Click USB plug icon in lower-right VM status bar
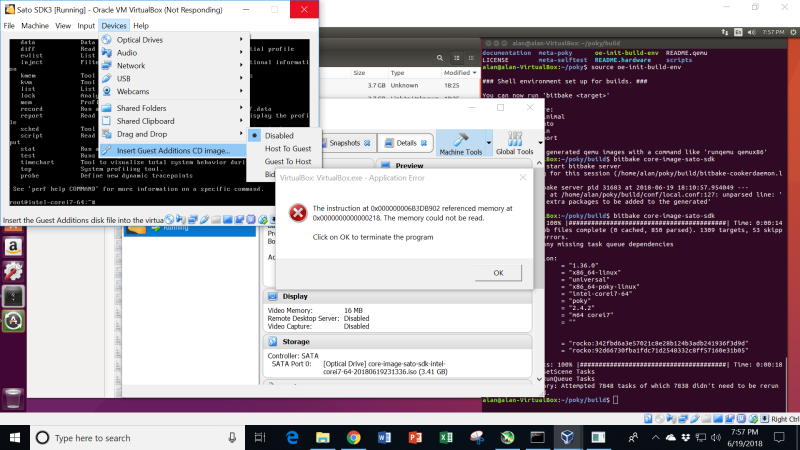This screenshot has width=800, height=450. [x=695, y=419]
